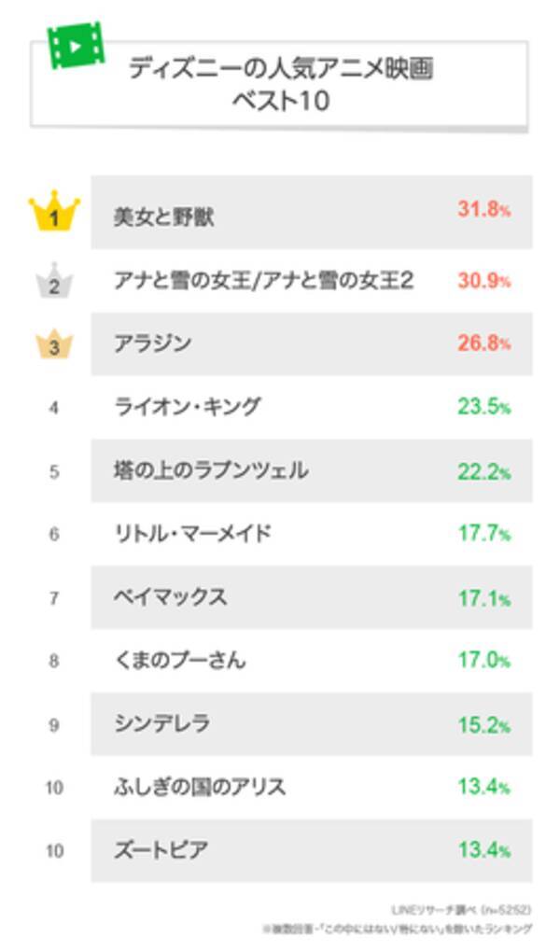Select 塔の上のラプンツェル in the ranking
Viewport: 560px width, 951px height.
tap(210, 470)
